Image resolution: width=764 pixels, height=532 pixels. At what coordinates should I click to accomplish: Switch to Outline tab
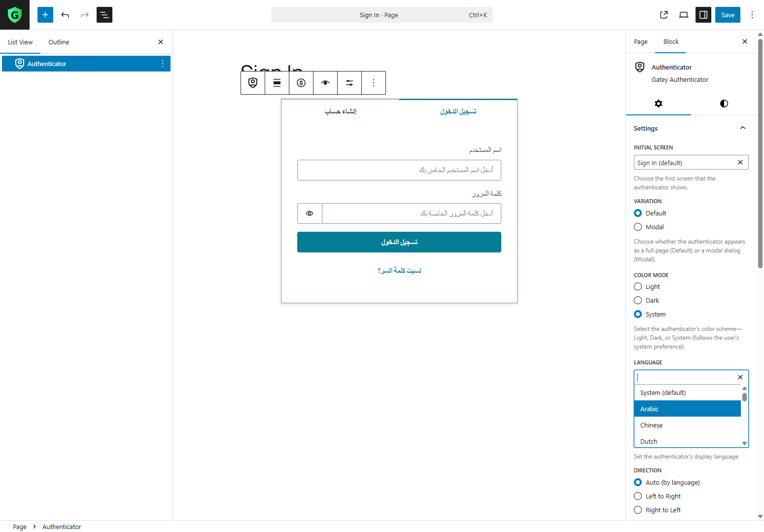59,42
